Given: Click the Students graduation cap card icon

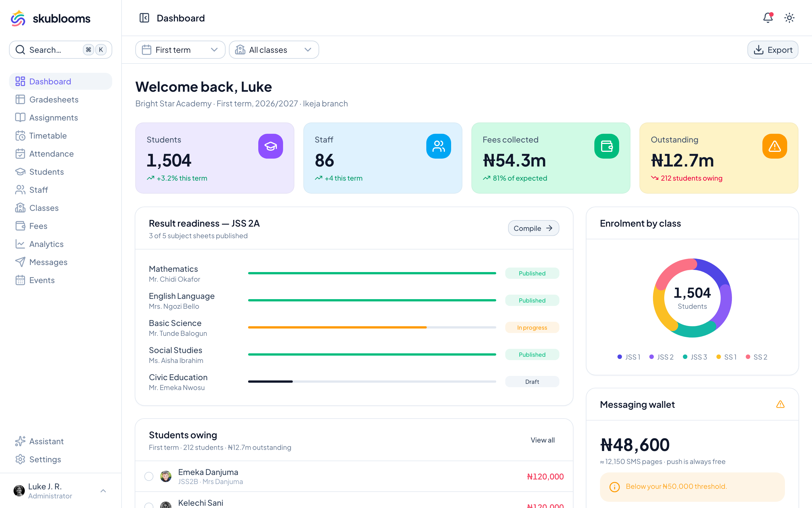Looking at the screenshot, I should pos(270,146).
